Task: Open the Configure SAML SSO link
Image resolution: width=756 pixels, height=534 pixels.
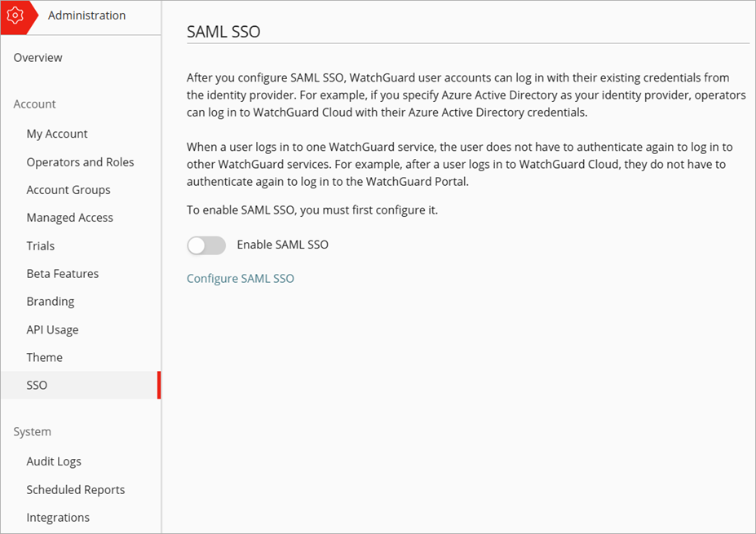Action: click(240, 278)
